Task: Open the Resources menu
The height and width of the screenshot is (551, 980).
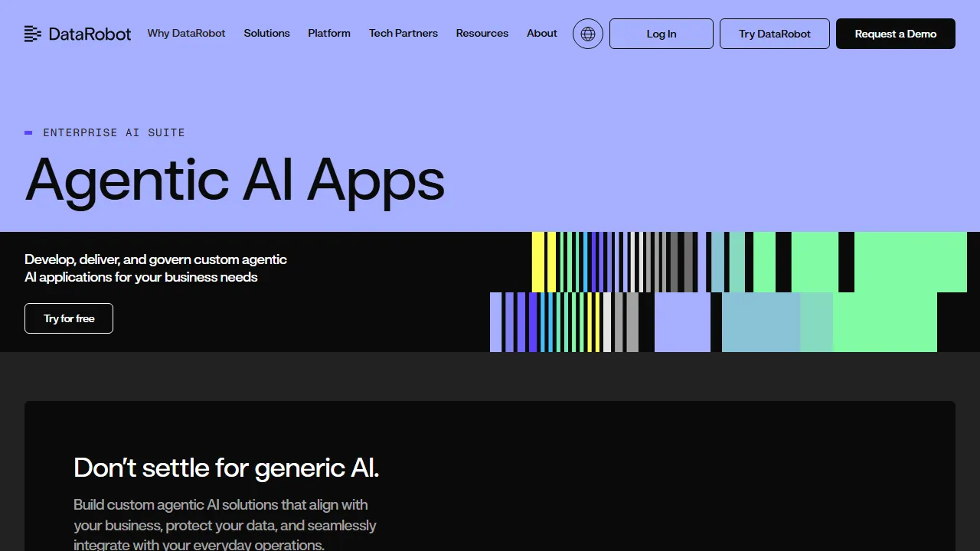Action: [482, 34]
